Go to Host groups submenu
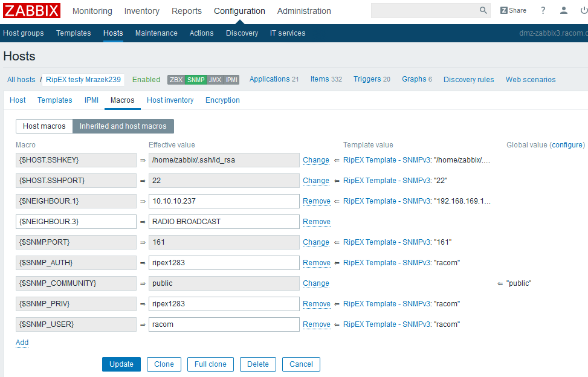The image size is (588, 377). pyautogui.click(x=23, y=33)
